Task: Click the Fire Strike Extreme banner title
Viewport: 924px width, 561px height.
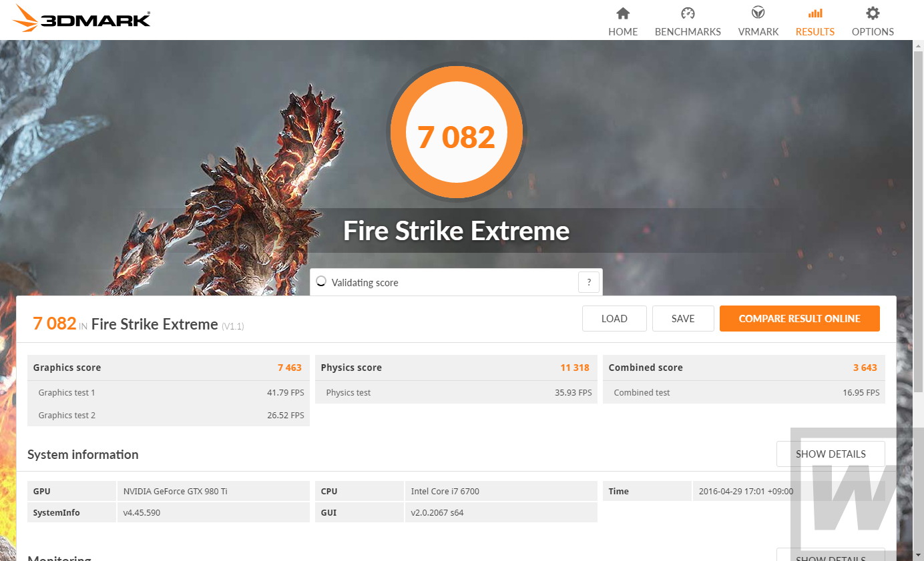Action: 457,231
